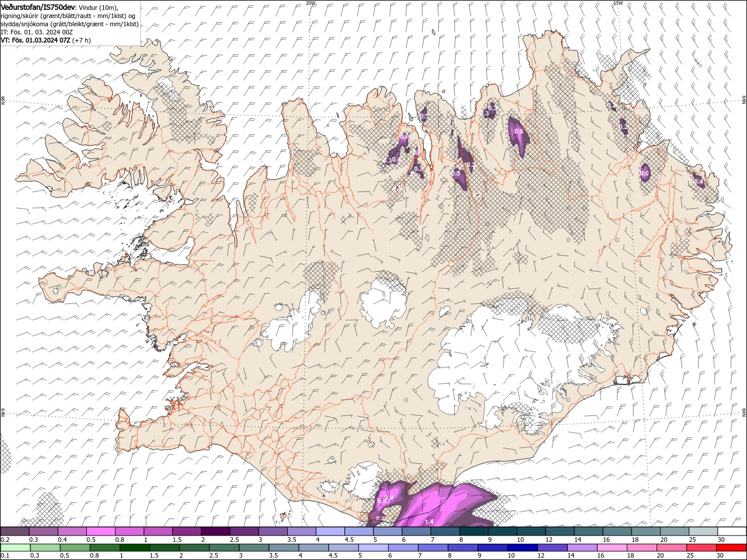
Task: Pick the gray-teal top-row swatch labeled 18
Action: pos(645,531)
